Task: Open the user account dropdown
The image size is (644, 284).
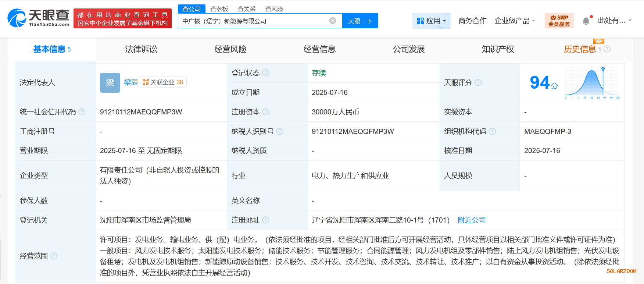Action: [614, 21]
